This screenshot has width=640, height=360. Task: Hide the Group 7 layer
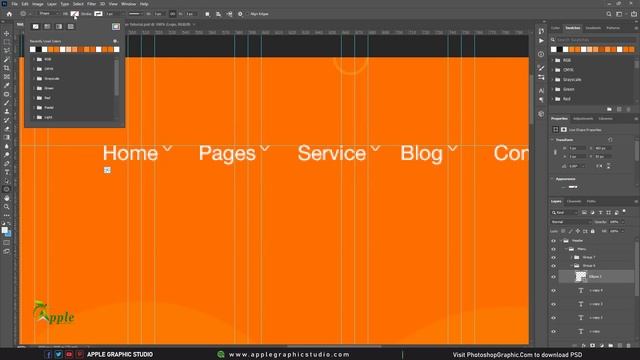[x=554, y=258]
